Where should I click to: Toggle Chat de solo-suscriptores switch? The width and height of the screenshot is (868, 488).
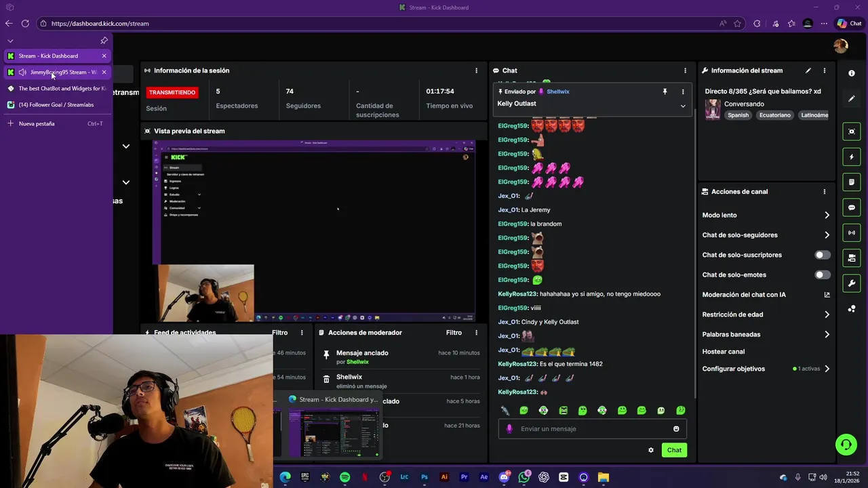[822, 255]
